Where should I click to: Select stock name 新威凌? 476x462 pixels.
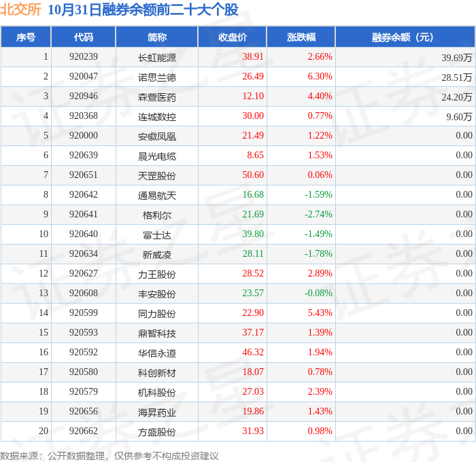(157, 255)
